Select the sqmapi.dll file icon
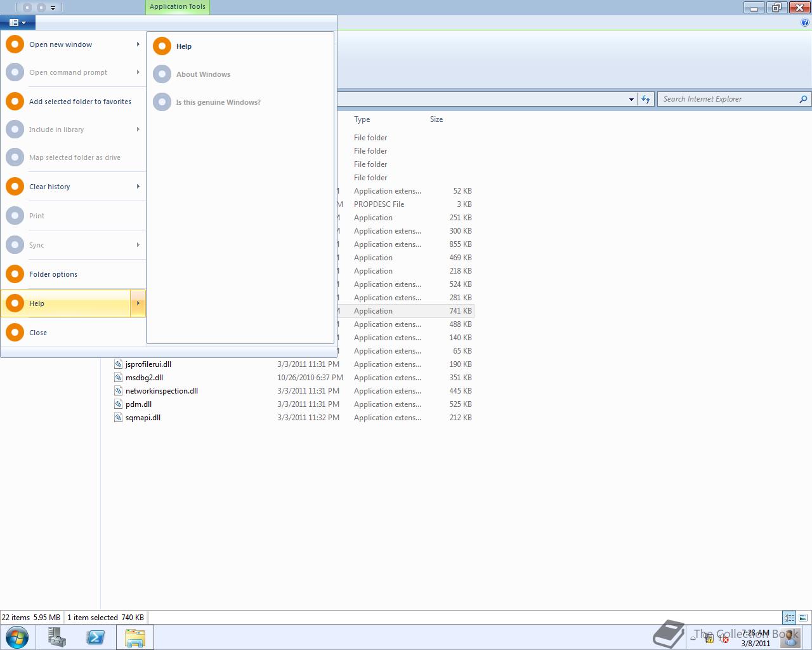812x650 pixels. click(x=118, y=418)
